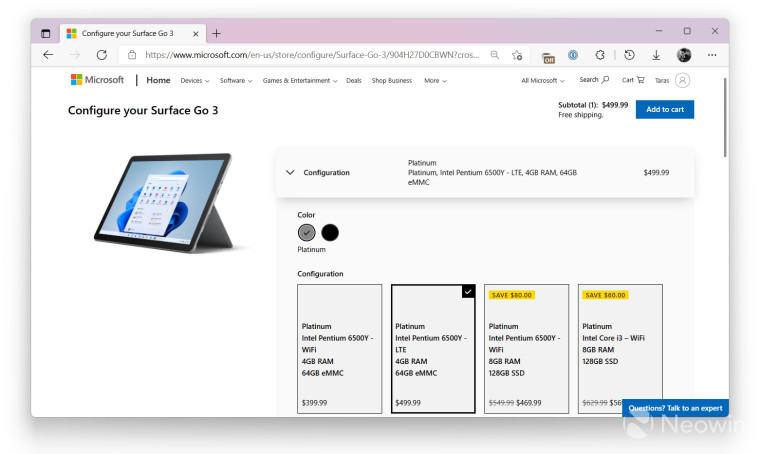The height and width of the screenshot is (454, 760).
Task: Refresh the page with the reload icon
Action: pos(101,55)
